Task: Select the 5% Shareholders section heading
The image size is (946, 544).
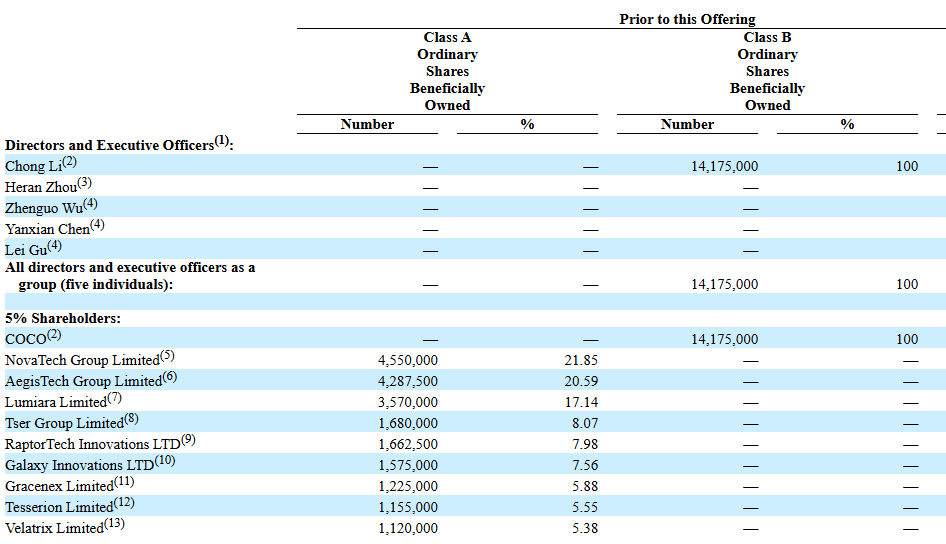Action: (x=63, y=318)
